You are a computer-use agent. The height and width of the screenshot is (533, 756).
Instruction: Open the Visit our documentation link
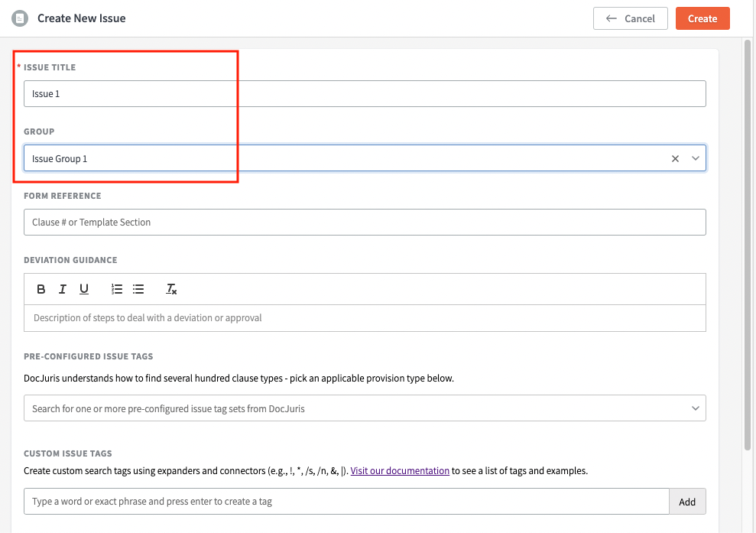400,471
